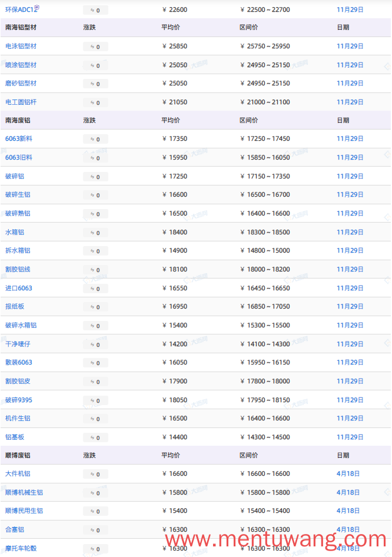Open the 破碎生铝 link
Viewport: 392px width, 557px height.
18,195
